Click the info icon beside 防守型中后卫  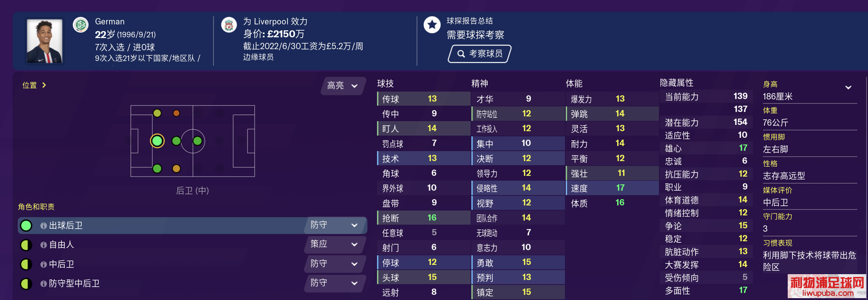coord(44,283)
